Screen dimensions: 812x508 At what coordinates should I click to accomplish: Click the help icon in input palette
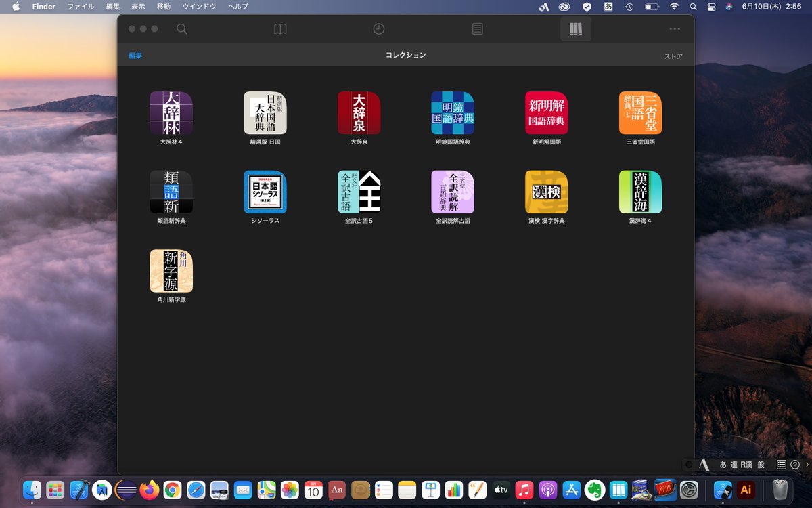point(794,465)
